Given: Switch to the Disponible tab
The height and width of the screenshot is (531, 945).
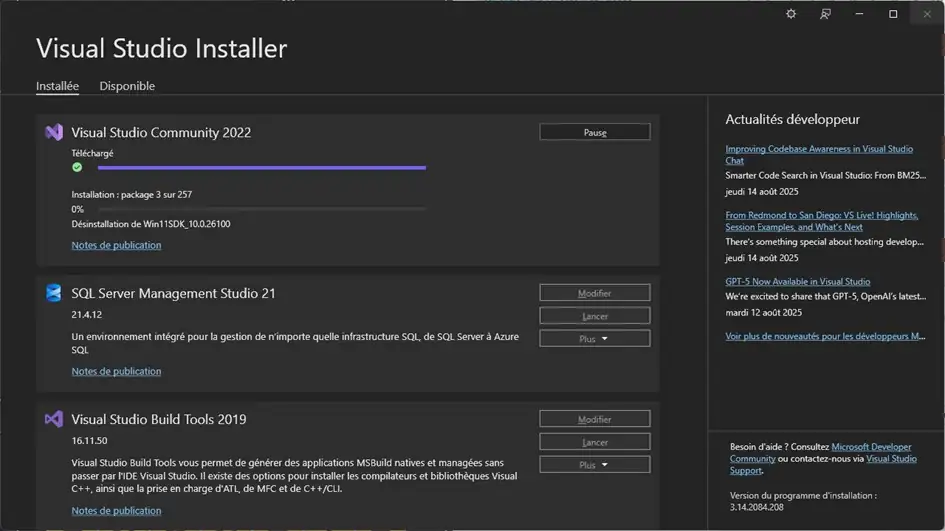Looking at the screenshot, I should [127, 86].
